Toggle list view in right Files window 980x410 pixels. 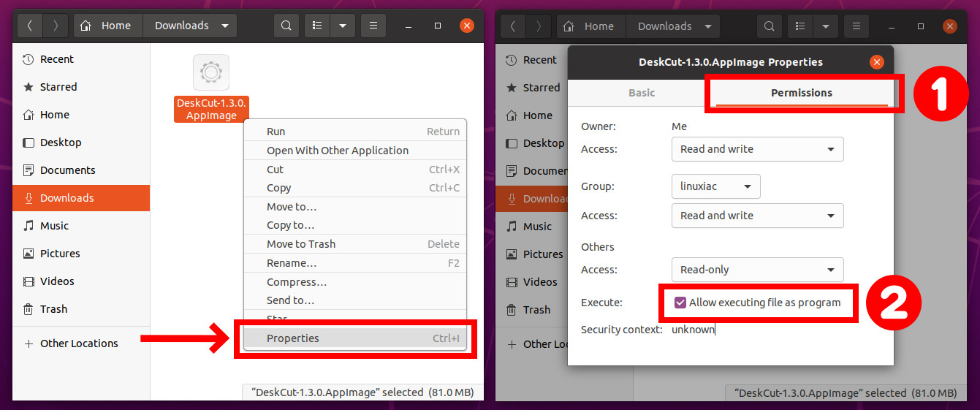pos(800,26)
